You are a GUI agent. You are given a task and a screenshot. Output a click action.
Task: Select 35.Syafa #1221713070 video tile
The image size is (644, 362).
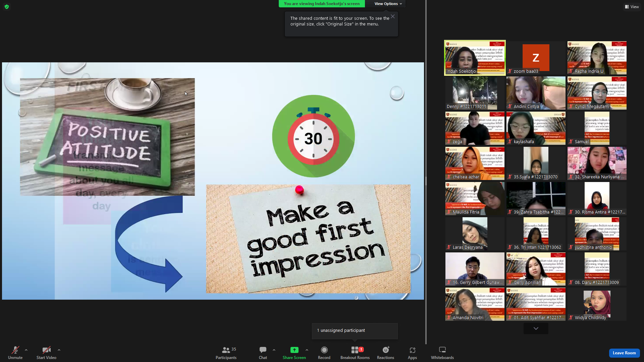pyautogui.click(x=536, y=163)
